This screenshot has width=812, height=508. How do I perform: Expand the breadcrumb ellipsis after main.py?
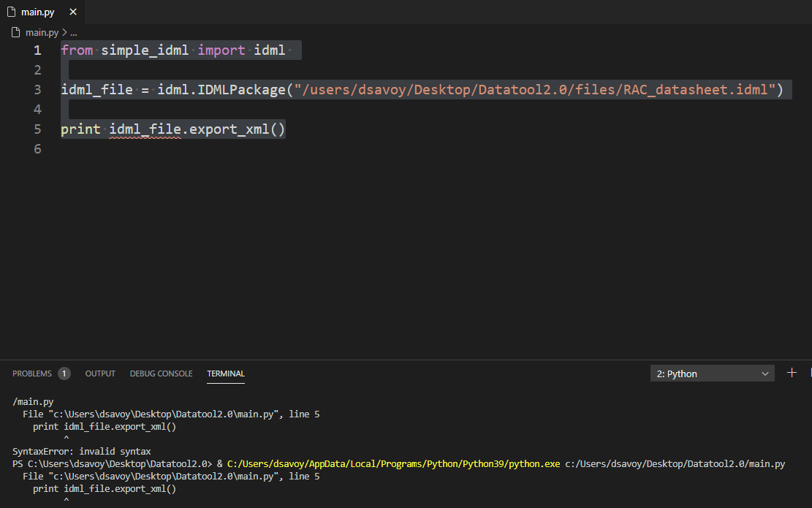click(x=74, y=32)
